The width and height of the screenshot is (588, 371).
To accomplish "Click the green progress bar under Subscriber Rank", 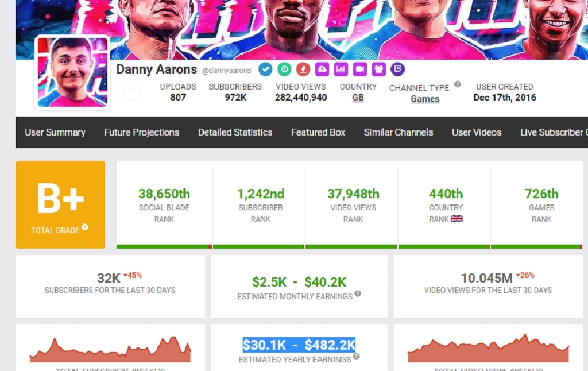I will tap(259, 246).
